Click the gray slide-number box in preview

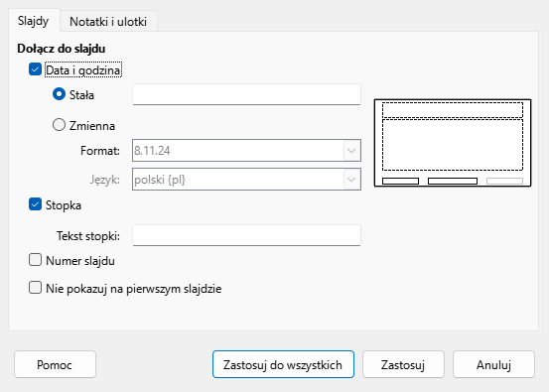point(504,181)
